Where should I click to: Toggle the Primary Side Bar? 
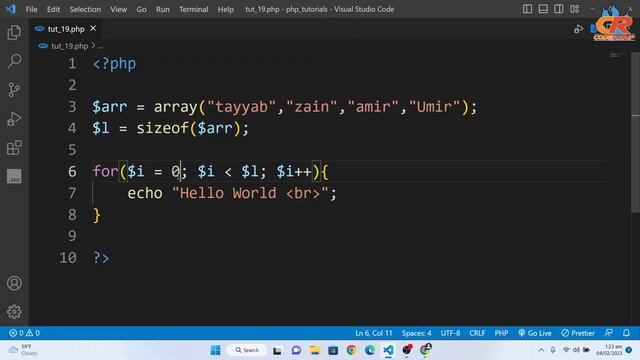point(527,9)
